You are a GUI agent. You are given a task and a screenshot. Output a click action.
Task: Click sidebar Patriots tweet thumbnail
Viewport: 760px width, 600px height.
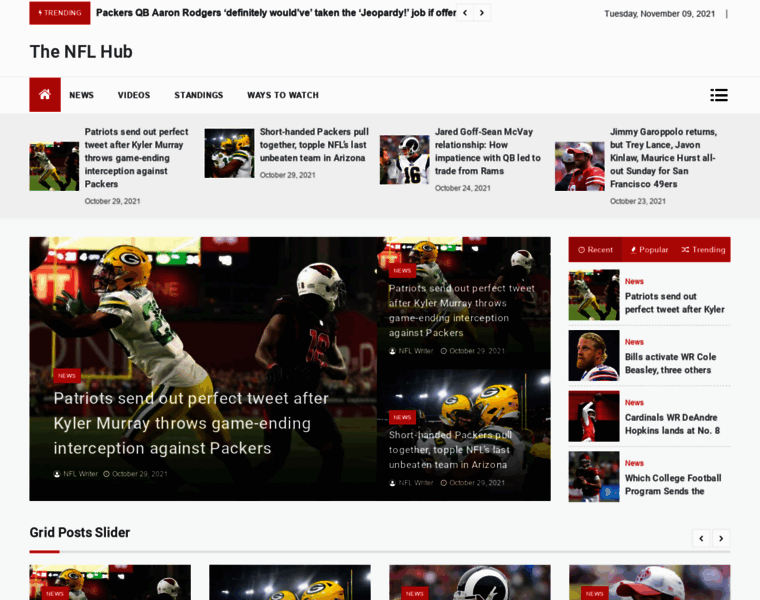coord(594,295)
